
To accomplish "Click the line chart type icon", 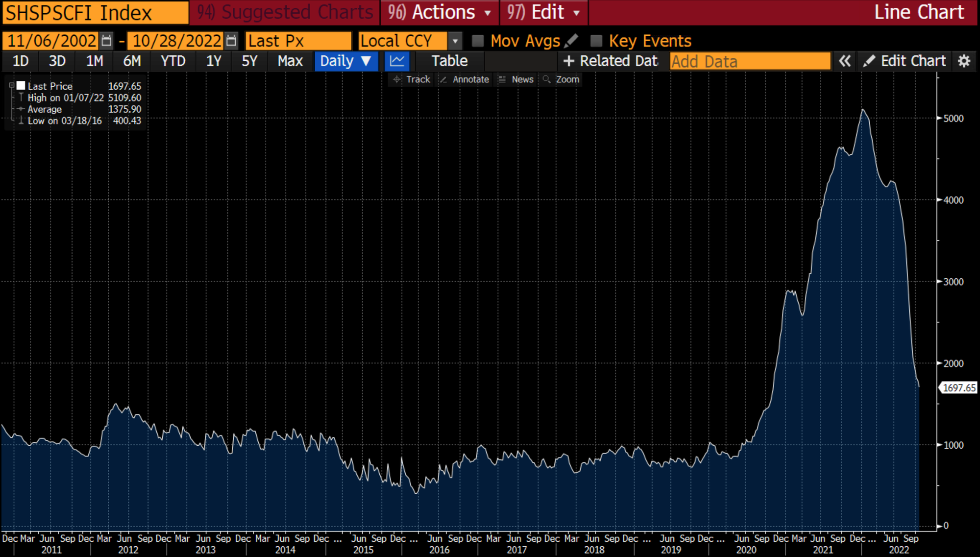I will pos(397,61).
